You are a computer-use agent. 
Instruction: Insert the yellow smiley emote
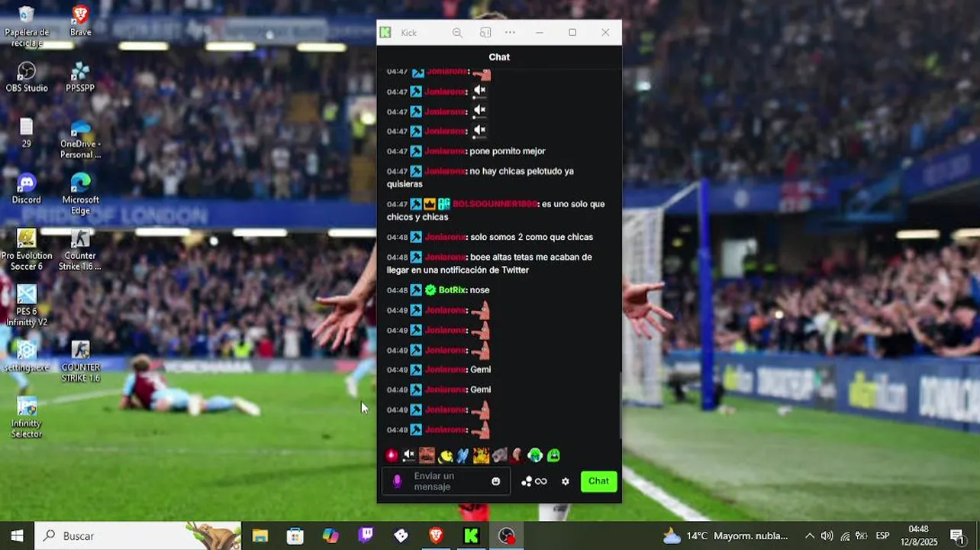point(445,456)
